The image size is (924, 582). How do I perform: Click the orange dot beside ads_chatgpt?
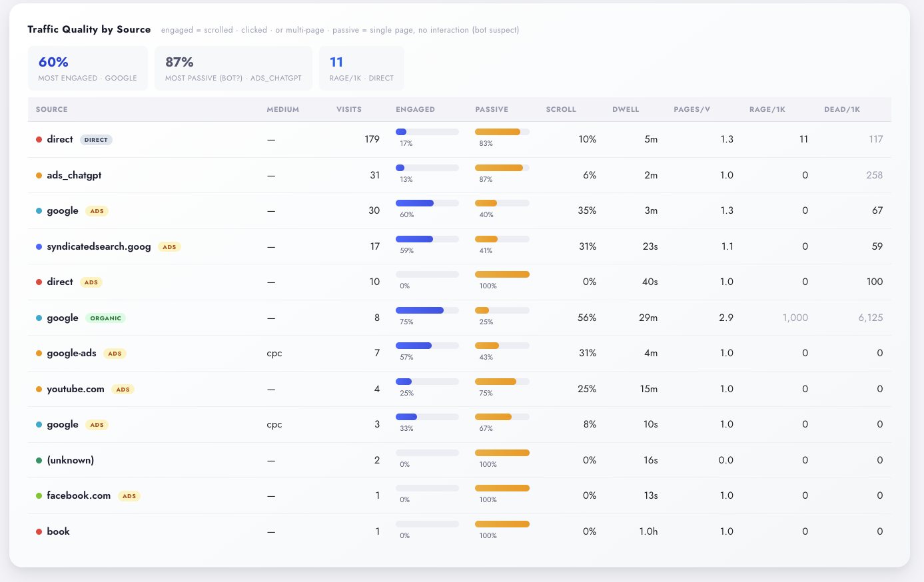pos(39,175)
